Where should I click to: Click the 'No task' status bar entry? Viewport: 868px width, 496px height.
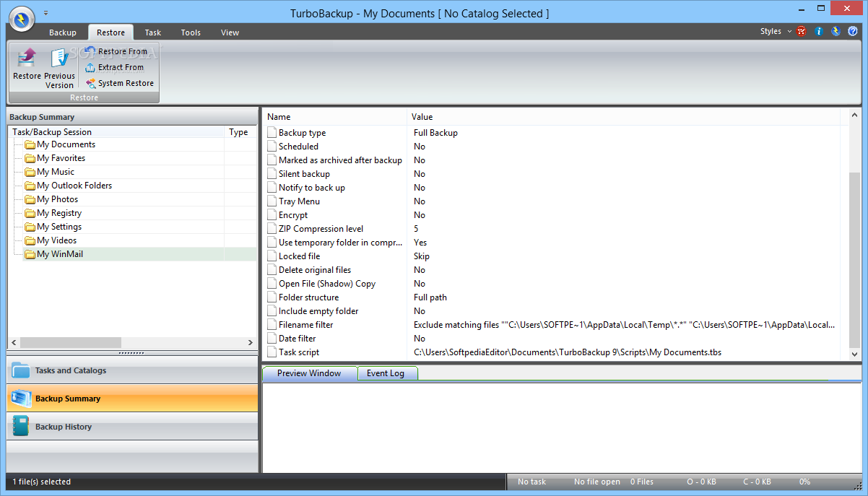click(531, 482)
